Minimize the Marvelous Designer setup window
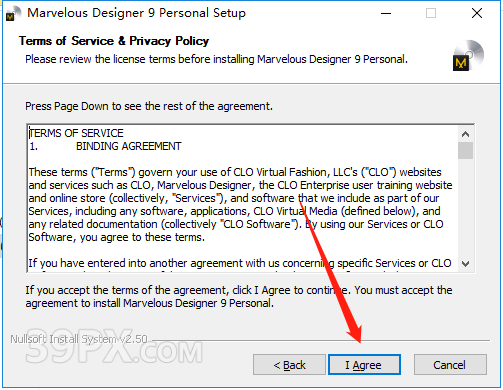The image size is (503, 390). pos(386,13)
